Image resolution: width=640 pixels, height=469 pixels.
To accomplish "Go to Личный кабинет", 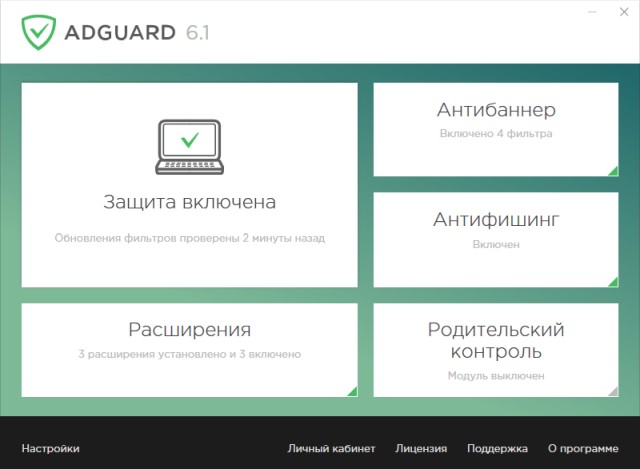I will tap(331, 448).
